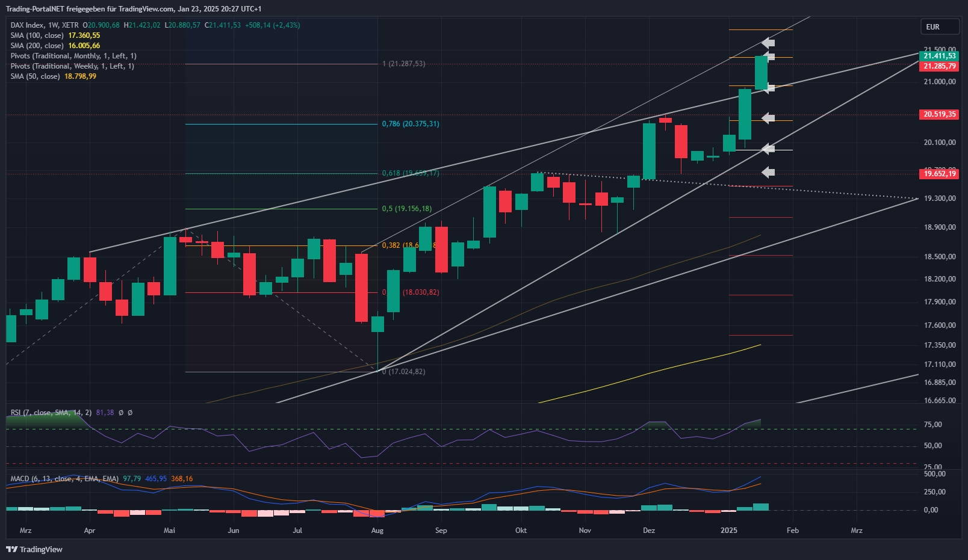
Task: Select the Weekly Pivots indicator legend
Action: (x=72, y=66)
